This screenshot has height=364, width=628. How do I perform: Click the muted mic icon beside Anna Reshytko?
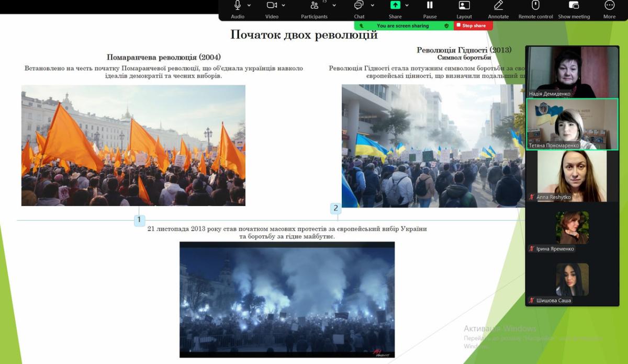click(x=532, y=197)
